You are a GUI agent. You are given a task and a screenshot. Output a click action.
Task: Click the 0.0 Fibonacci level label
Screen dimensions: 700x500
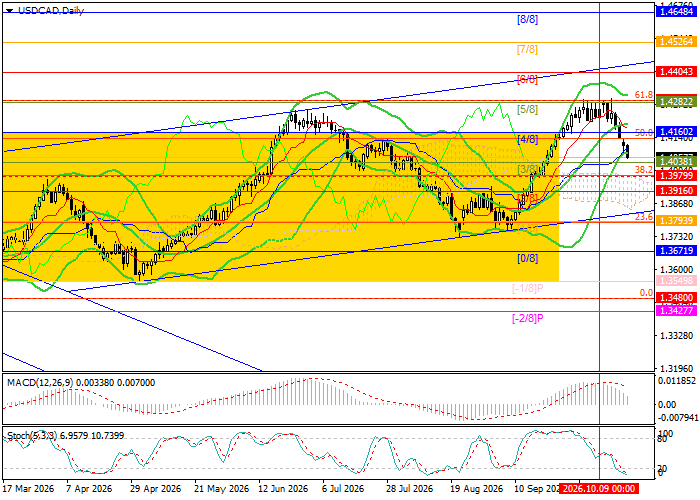point(646,293)
